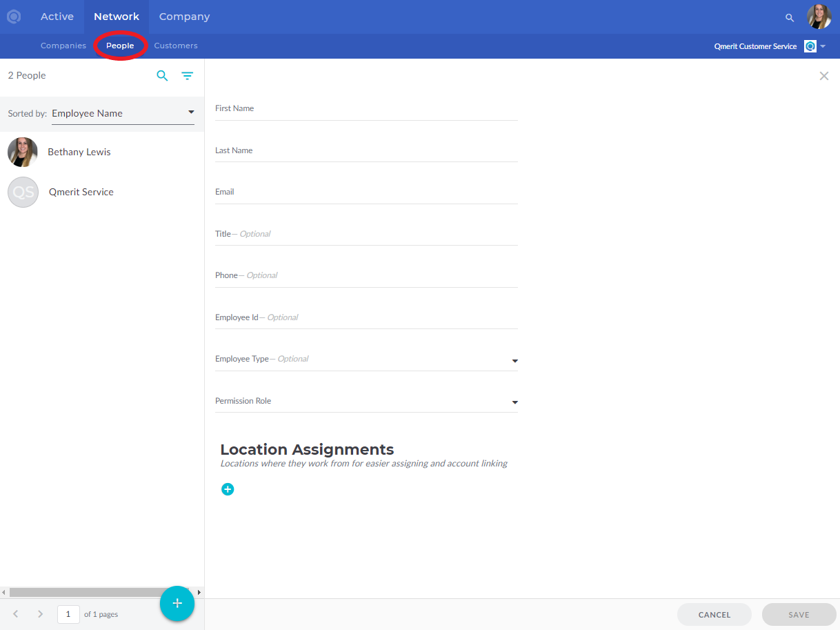
Task: Open the Employee Type dropdown
Action: point(514,360)
